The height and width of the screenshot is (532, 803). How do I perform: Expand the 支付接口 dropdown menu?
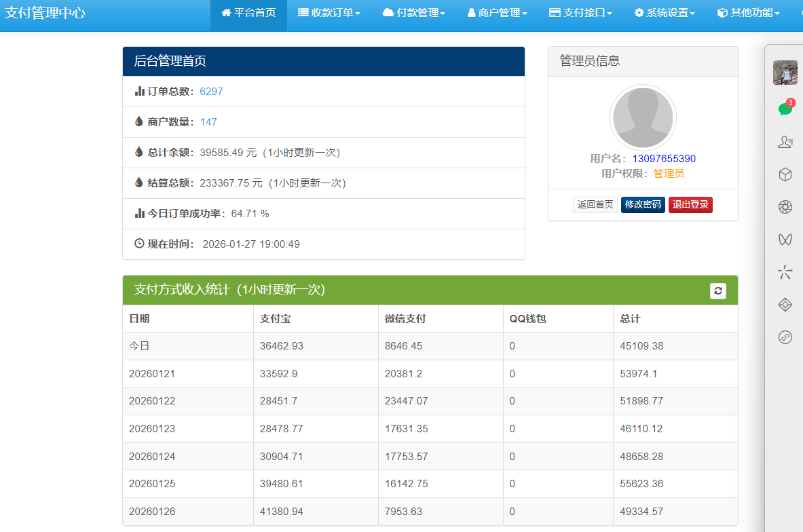(580, 13)
